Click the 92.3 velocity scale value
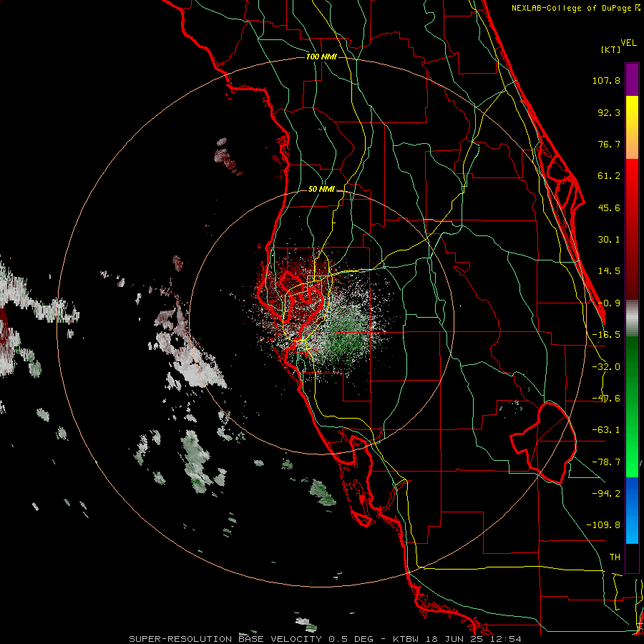The image size is (644, 644). 609,112
